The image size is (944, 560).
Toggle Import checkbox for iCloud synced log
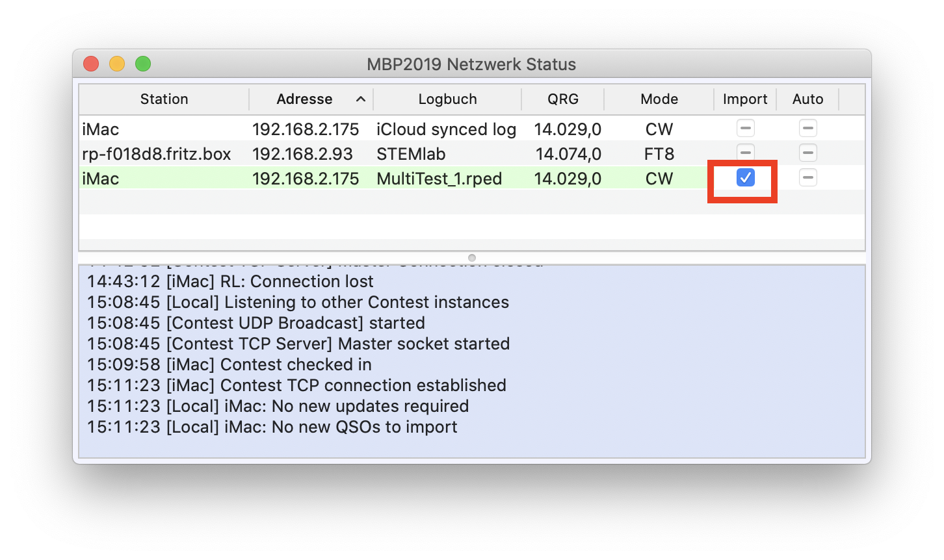(745, 129)
